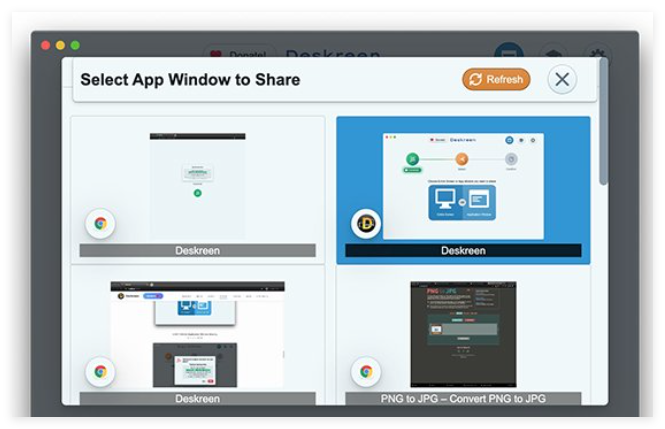Click the macOS green maximize button

coord(75,45)
